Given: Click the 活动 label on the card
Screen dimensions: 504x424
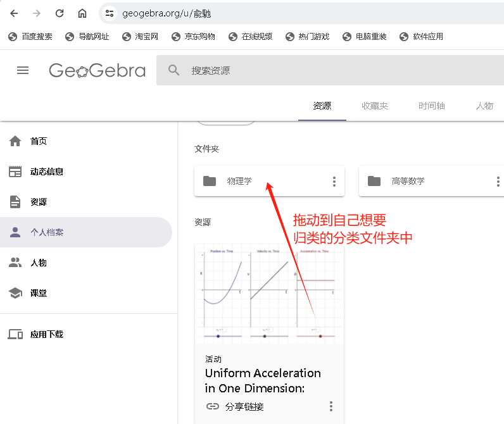Looking at the screenshot, I should pos(213,359).
